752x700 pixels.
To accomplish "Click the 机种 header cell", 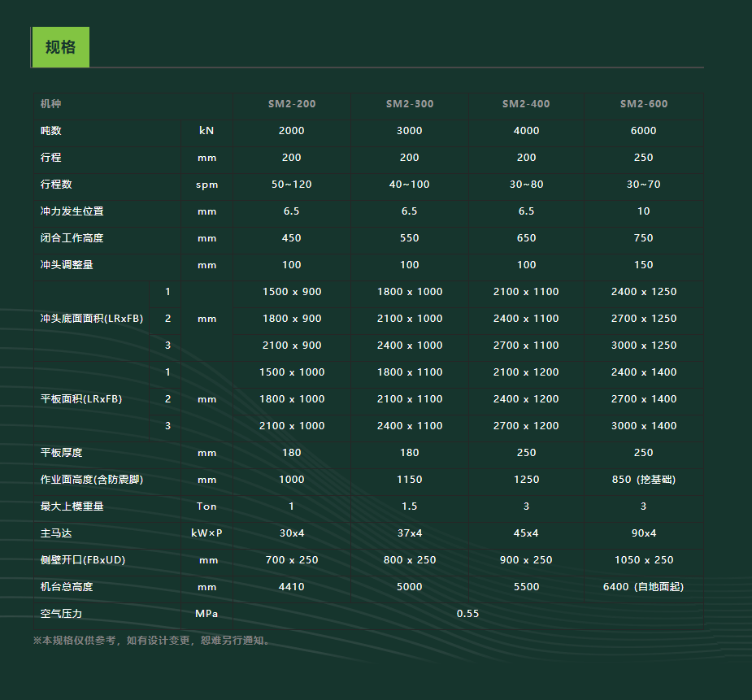I will pyautogui.click(x=51, y=104).
